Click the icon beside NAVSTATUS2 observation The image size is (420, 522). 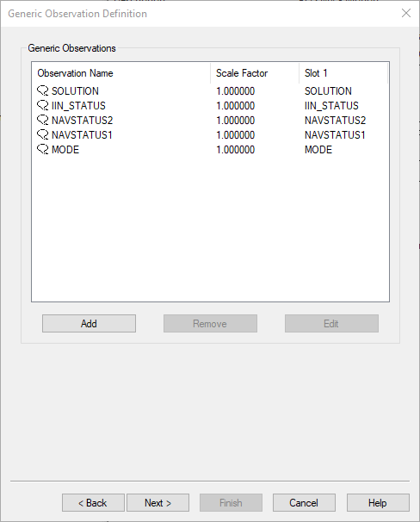42,121
